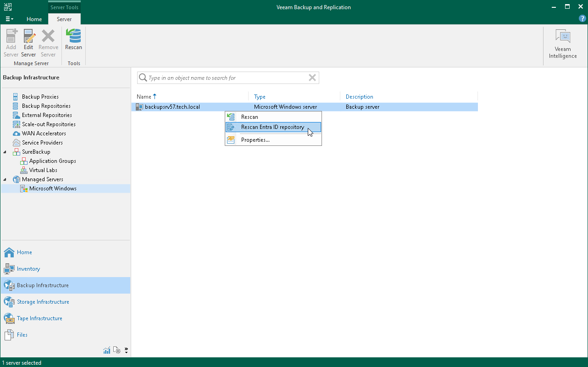The image size is (588, 367).
Task: Choose Properties... in the context menu
Action: [x=273, y=140]
